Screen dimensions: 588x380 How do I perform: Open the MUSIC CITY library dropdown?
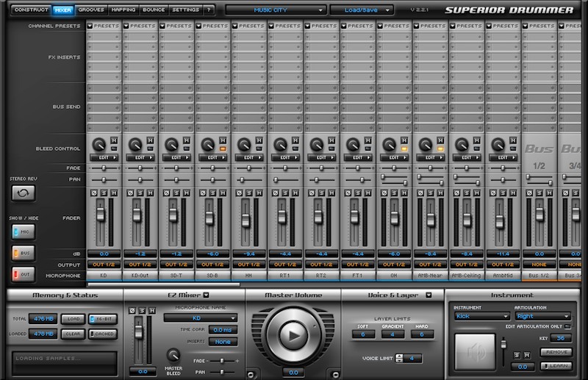275,10
